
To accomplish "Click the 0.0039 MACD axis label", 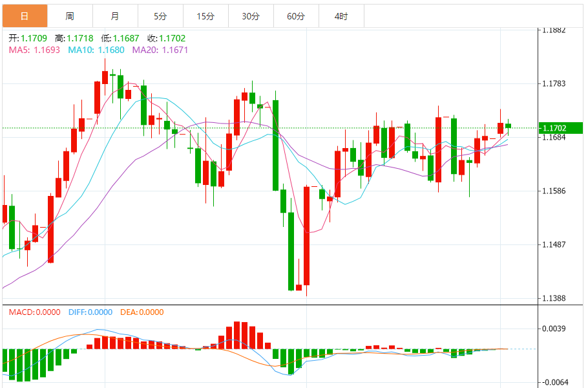I will coord(554,329).
